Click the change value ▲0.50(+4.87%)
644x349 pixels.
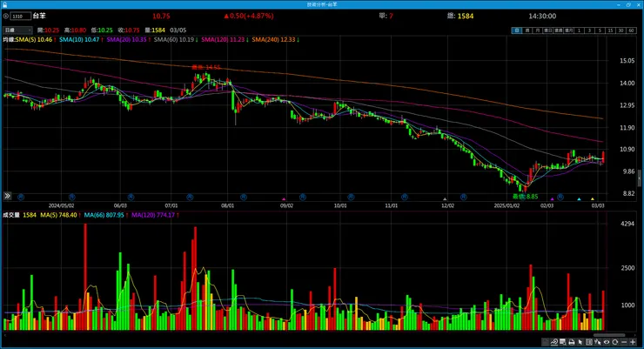[249, 16]
